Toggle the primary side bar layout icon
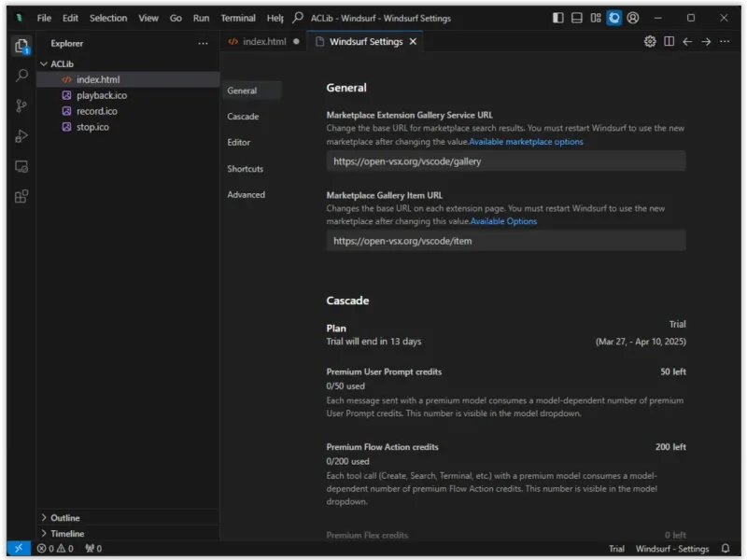This screenshot has width=747, height=560. coord(557,18)
